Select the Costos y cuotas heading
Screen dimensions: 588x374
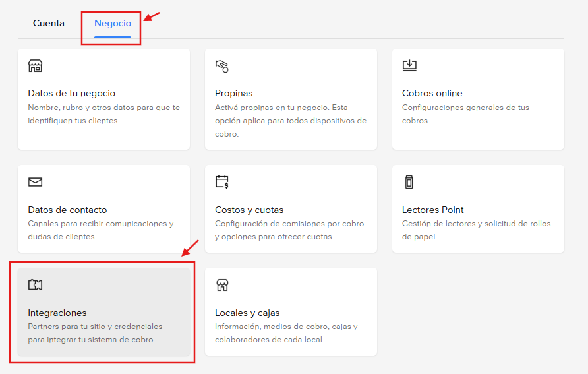point(249,210)
